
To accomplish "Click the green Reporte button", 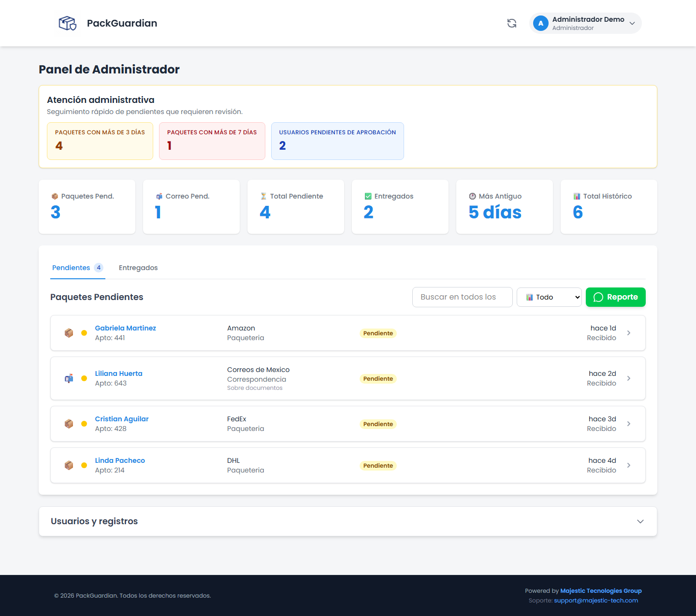I will (615, 297).
